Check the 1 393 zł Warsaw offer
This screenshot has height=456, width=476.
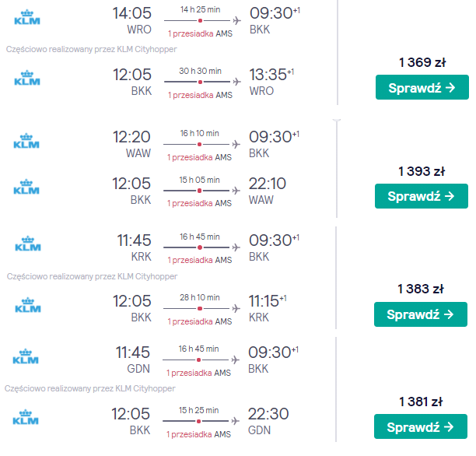422,196
